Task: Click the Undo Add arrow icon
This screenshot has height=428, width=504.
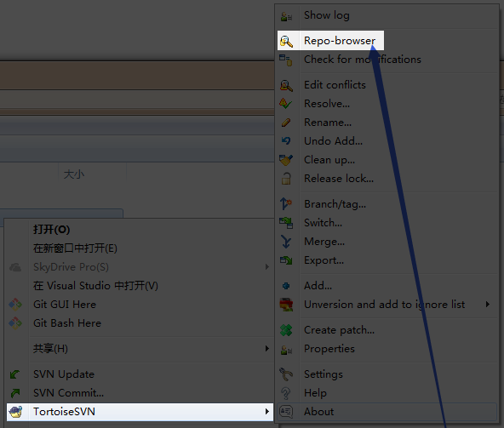Action: coord(286,140)
